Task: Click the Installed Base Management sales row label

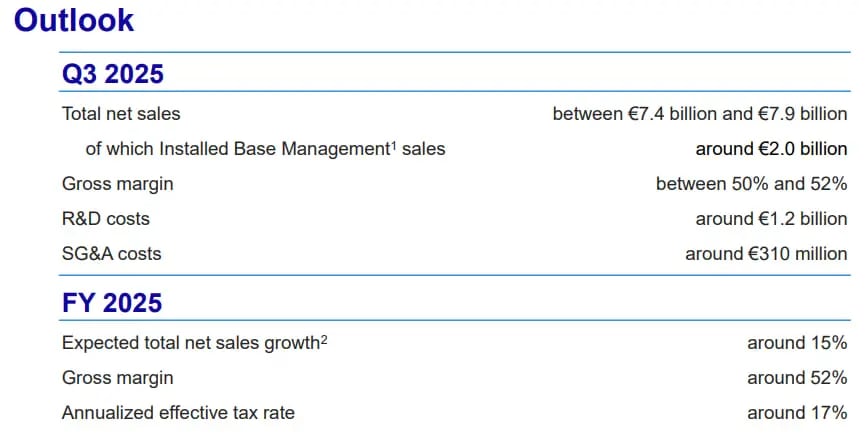Action: [265, 149]
